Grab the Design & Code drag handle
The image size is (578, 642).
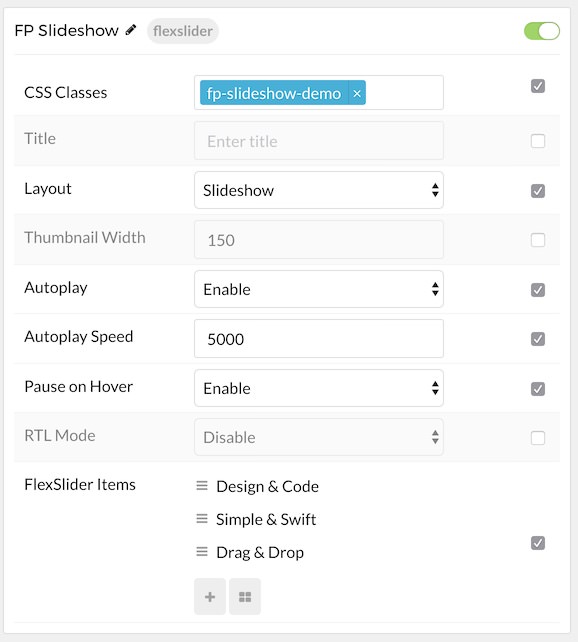[202, 486]
